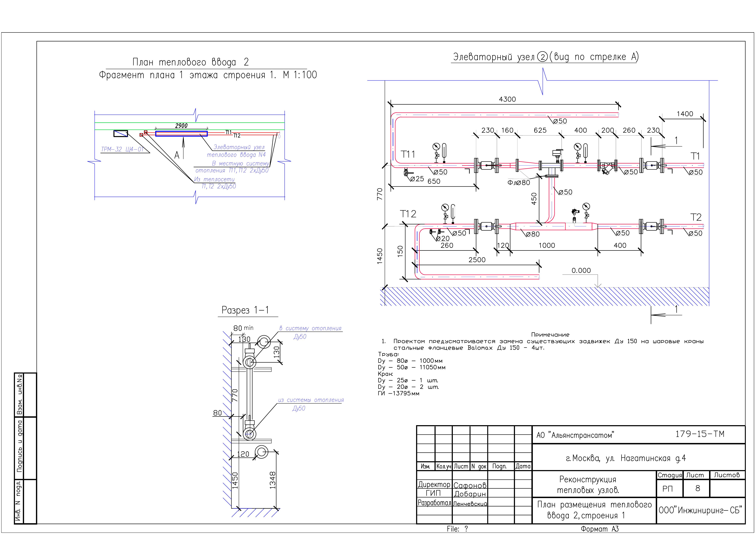Viewport: 756px width, 534px height.
Task: Click the drawing code '179-15-ТМ'
Action: click(x=700, y=434)
